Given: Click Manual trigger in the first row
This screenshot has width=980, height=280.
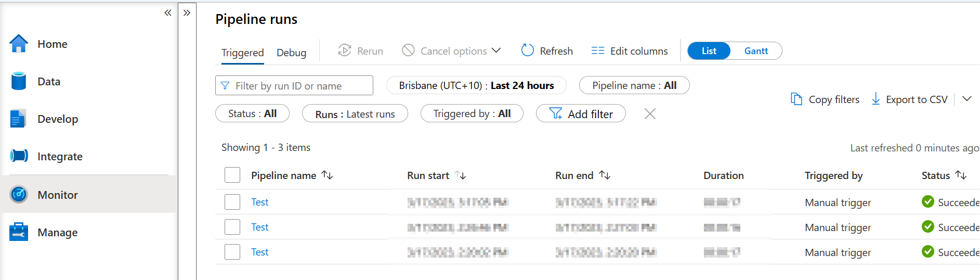Looking at the screenshot, I should [x=838, y=202].
